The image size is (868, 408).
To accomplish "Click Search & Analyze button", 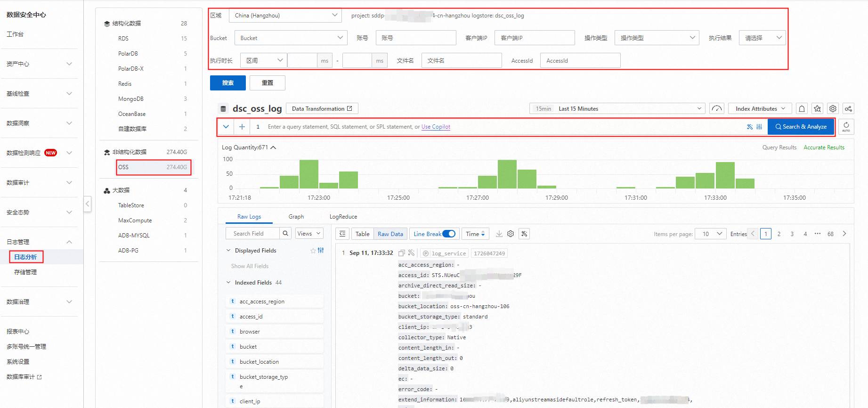I will (x=801, y=127).
